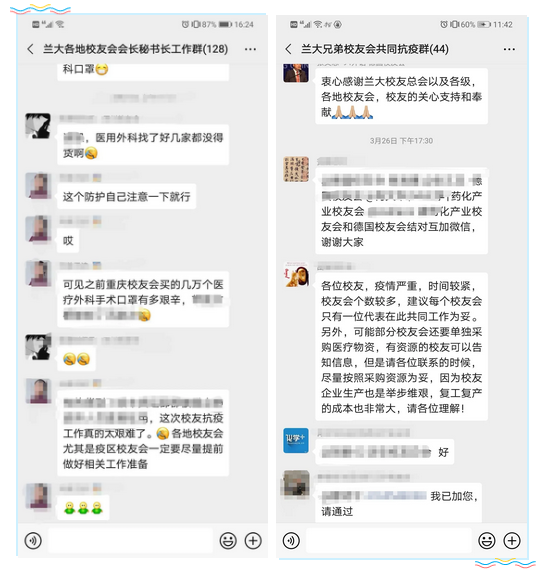Tap black-and-white avatar beside 医用外科 message
Image resolution: width=545 pixels, height=577 pixels.
(x=38, y=126)
